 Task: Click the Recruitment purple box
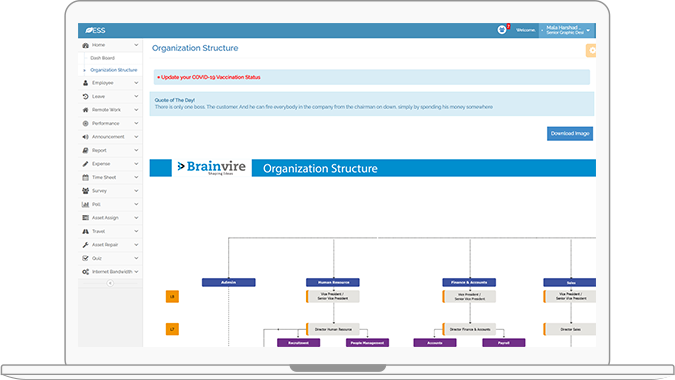click(x=299, y=343)
